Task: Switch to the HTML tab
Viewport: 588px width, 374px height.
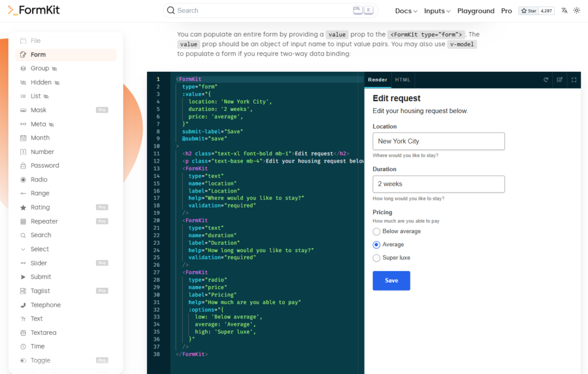Action: point(403,80)
